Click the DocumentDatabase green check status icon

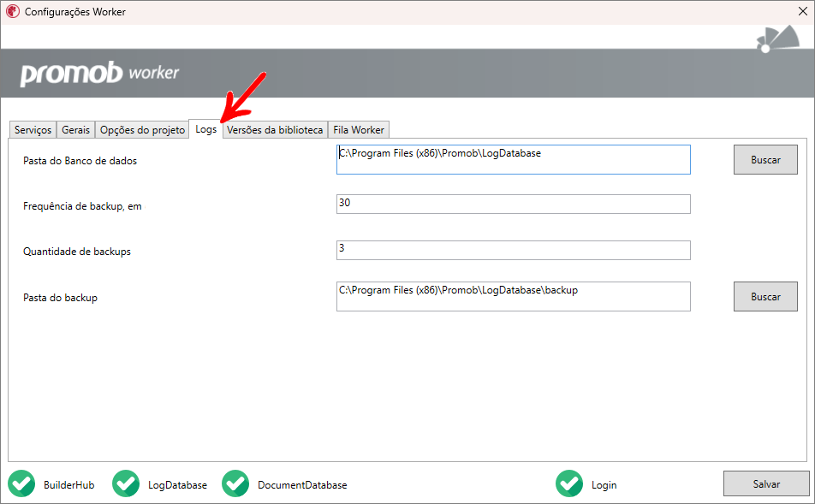pyautogui.click(x=235, y=483)
